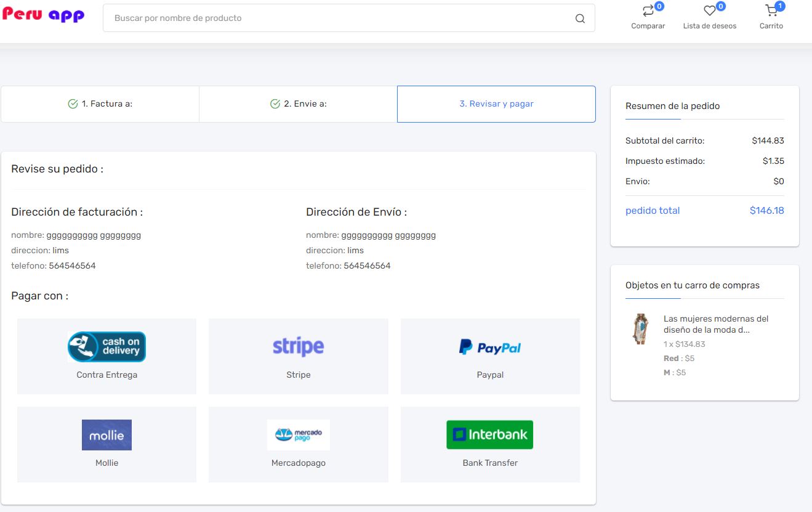Viewport: 812px width, 512px height.
Task: Go to step 1. Factura a:
Action: pyautogui.click(x=100, y=104)
